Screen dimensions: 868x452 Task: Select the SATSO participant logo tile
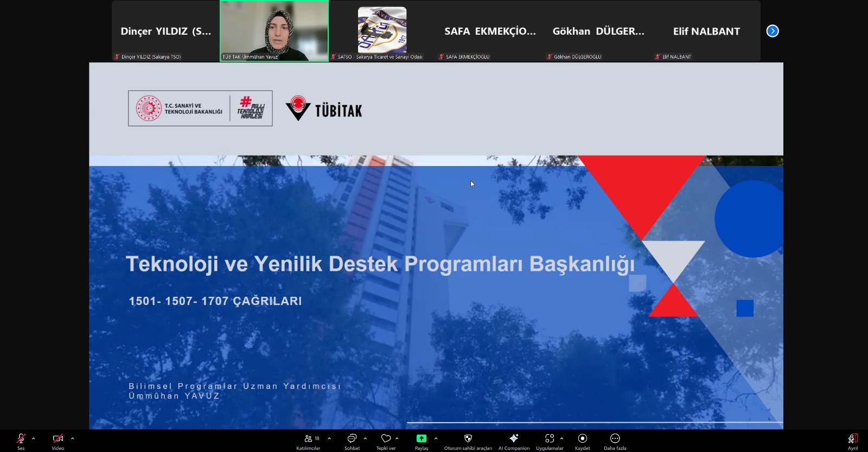382,31
